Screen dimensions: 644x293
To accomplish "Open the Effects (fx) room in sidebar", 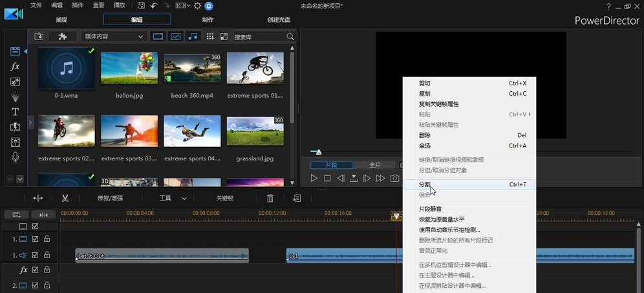I will 15,67.
